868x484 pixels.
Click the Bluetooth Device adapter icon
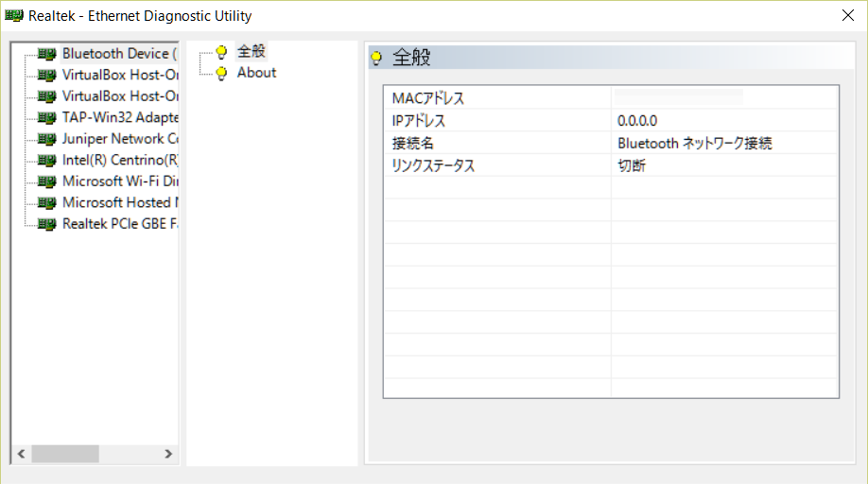pos(47,54)
